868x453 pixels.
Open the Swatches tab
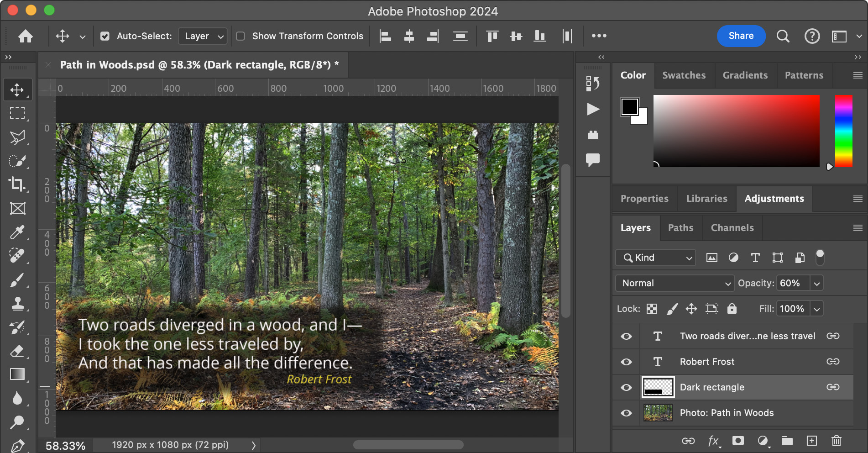coord(684,75)
